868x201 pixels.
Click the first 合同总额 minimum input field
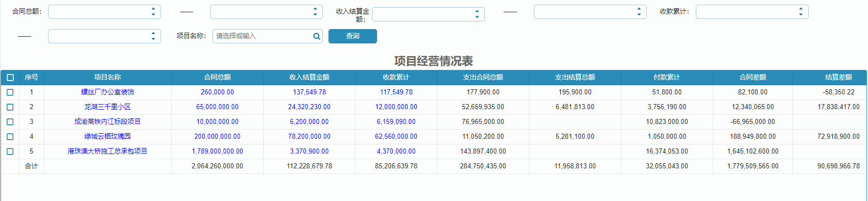coord(104,12)
